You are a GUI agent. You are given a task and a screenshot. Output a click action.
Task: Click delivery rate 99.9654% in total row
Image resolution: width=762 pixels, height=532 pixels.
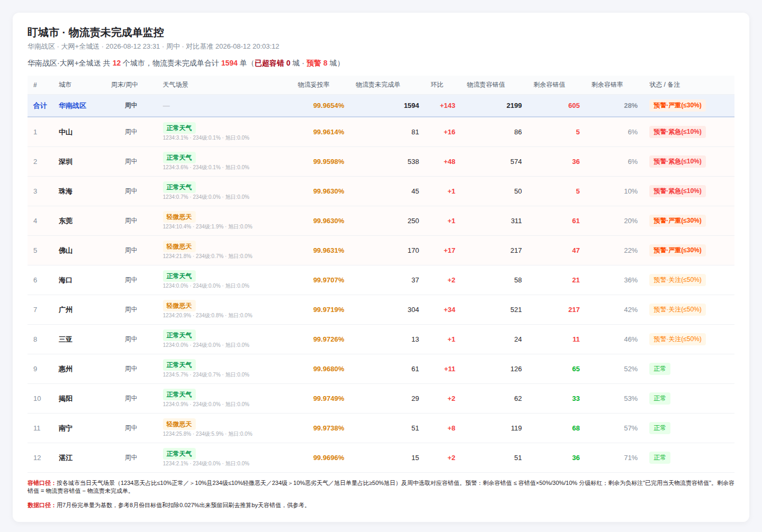329,106
